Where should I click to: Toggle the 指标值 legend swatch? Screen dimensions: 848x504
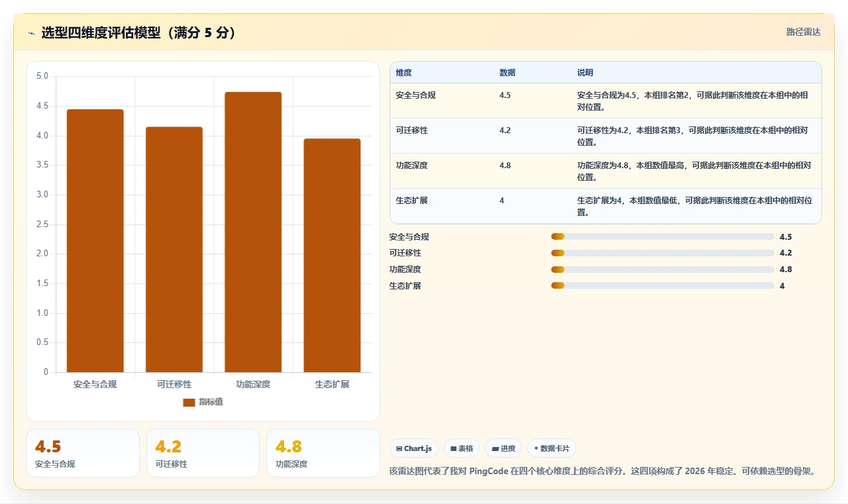pyautogui.click(x=189, y=402)
